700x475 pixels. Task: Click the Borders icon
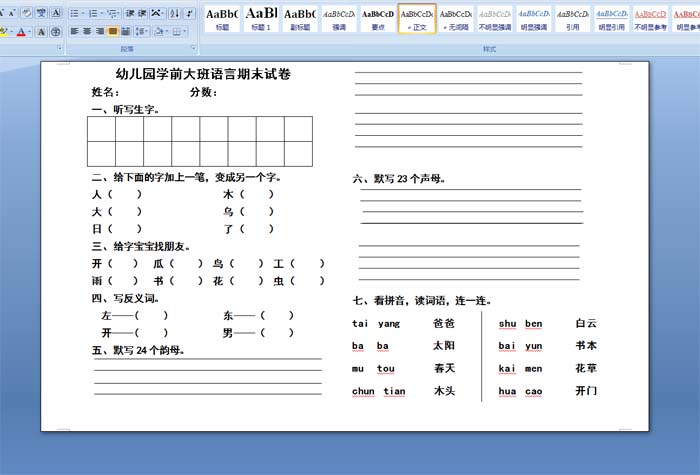click(177, 31)
